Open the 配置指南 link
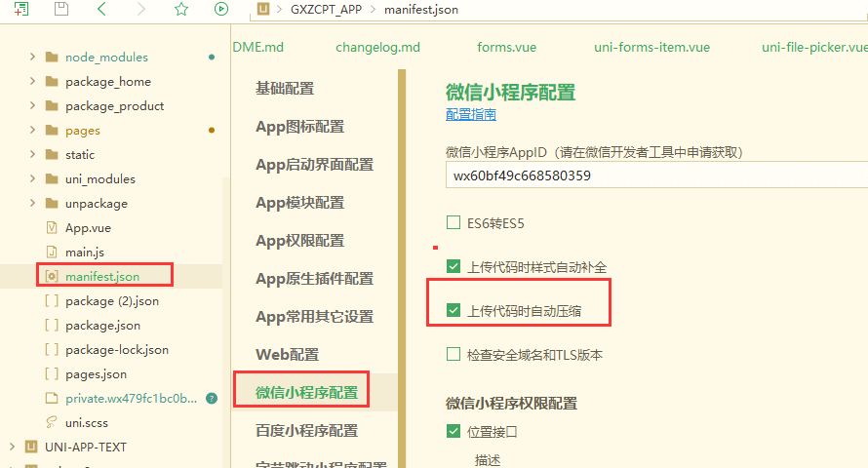The image size is (868, 468). pos(470,114)
